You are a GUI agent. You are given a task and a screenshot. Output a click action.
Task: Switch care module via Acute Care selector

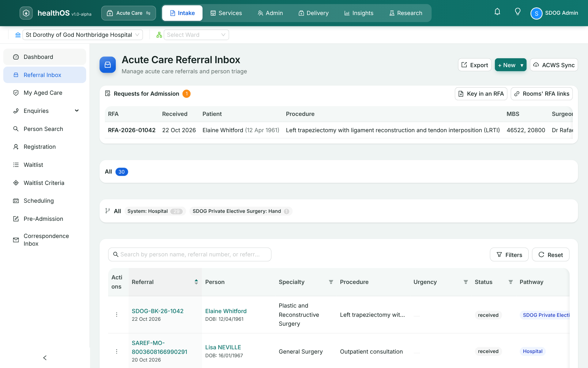click(x=129, y=13)
